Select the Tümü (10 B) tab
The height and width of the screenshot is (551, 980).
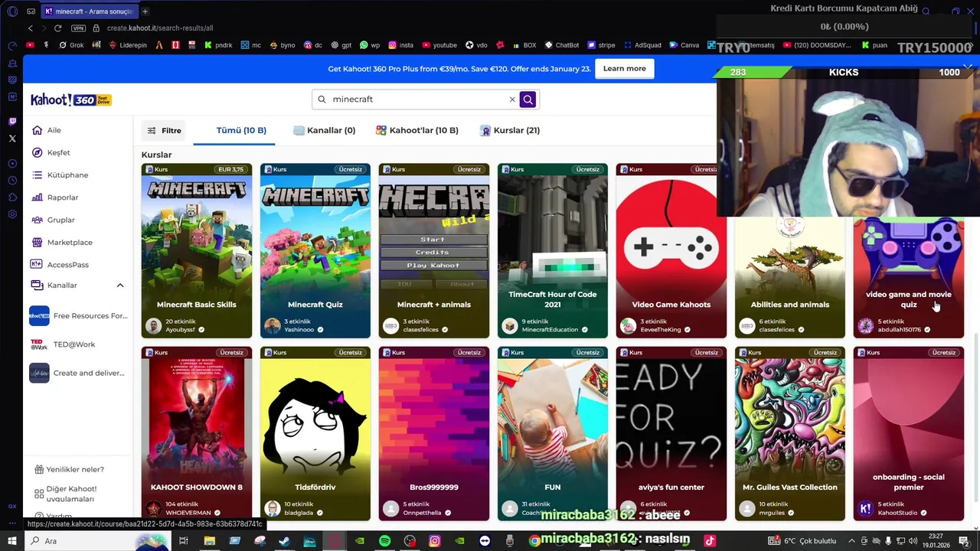[x=241, y=131]
